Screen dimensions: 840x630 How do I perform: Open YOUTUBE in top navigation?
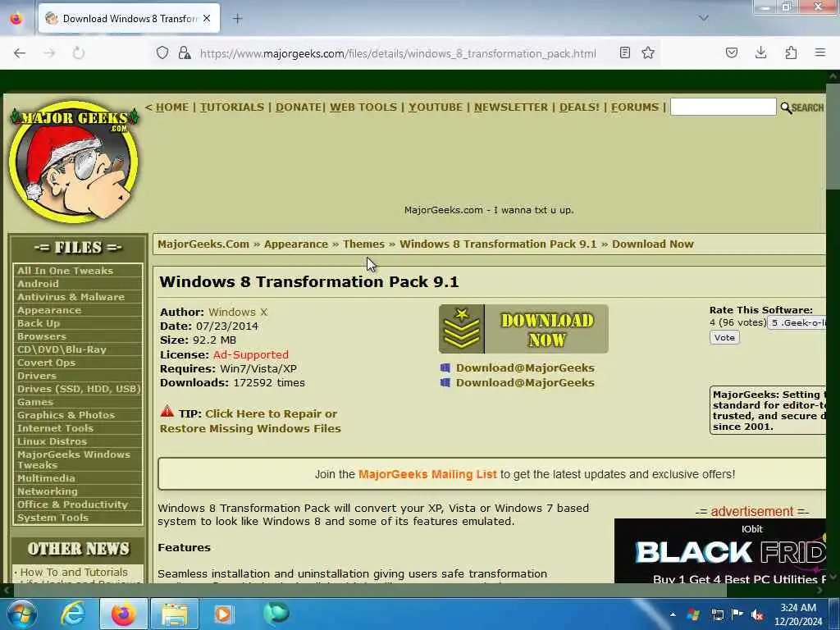click(x=436, y=107)
